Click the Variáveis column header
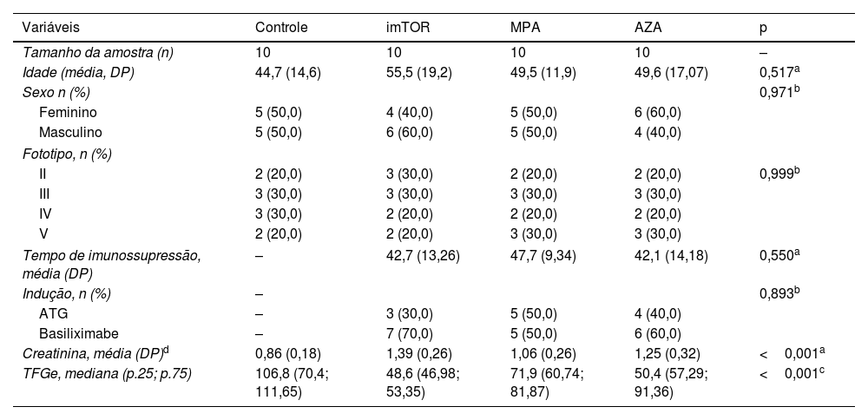This screenshot has width=868, height=420. click(x=49, y=27)
